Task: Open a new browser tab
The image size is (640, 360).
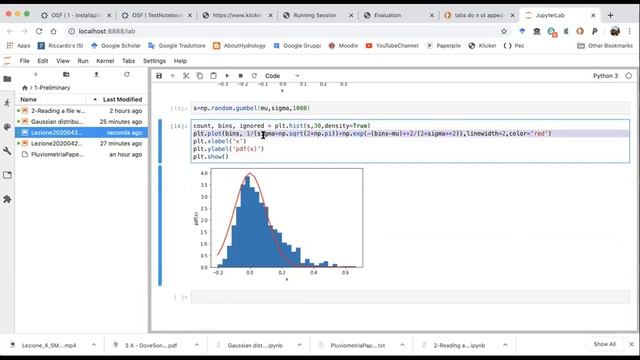Action: pos(611,16)
